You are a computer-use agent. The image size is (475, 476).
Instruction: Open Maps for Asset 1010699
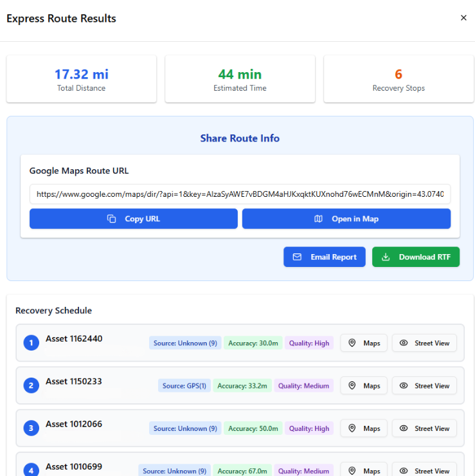[364, 470]
